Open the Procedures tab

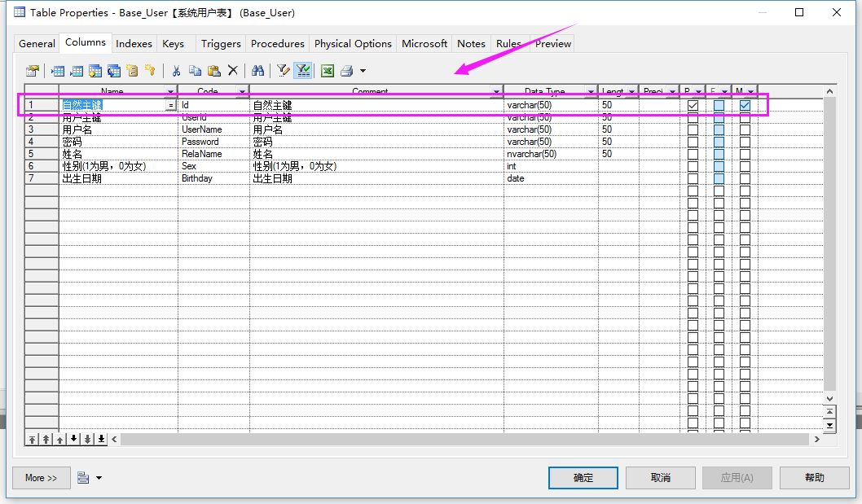coord(278,43)
